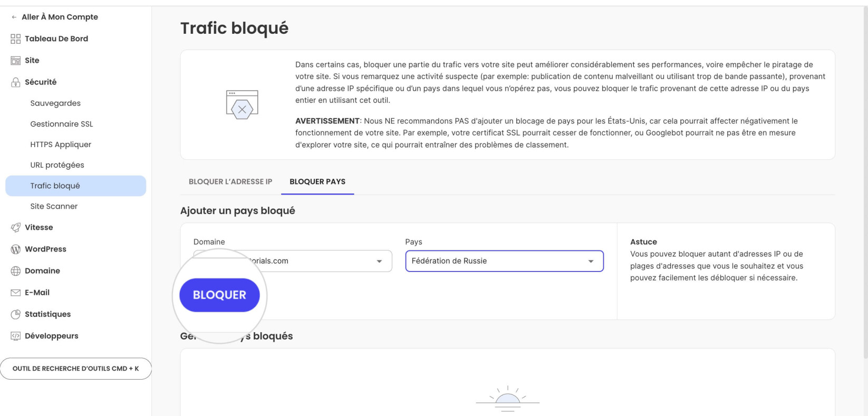
Task: Click the Domaine globe icon
Action: click(x=16, y=271)
